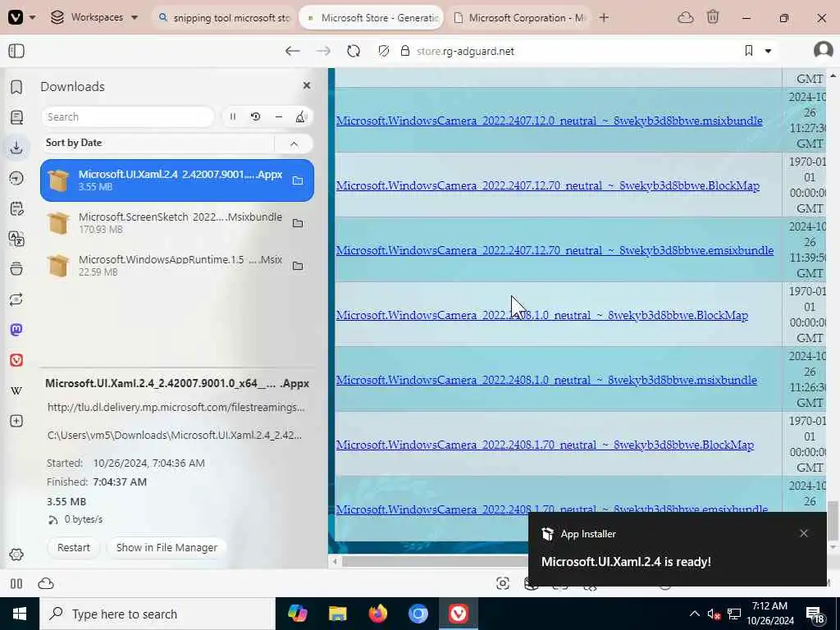Toggle the side panel icon in address bar

16,51
